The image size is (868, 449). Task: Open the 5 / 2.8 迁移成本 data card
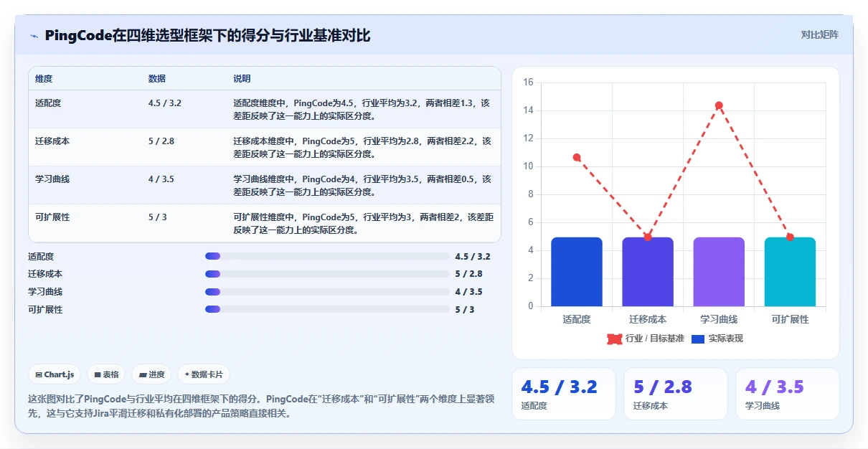click(x=675, y=394)
